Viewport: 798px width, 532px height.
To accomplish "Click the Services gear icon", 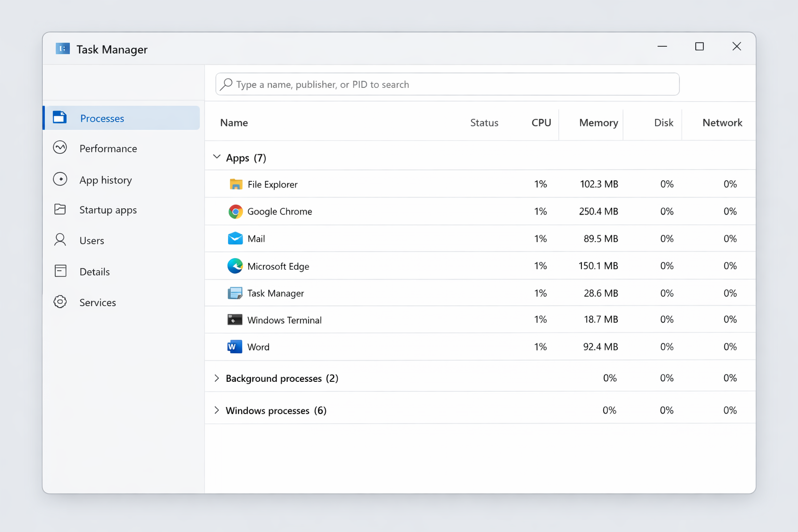I will pyautogui.click(x=60, y=302).
